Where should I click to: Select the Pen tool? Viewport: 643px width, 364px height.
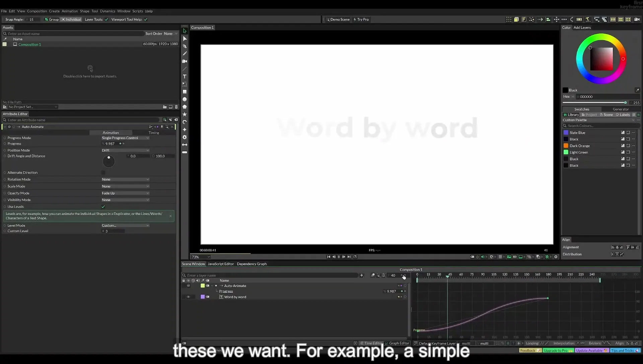pyautogui.click(x=185, y=46)
